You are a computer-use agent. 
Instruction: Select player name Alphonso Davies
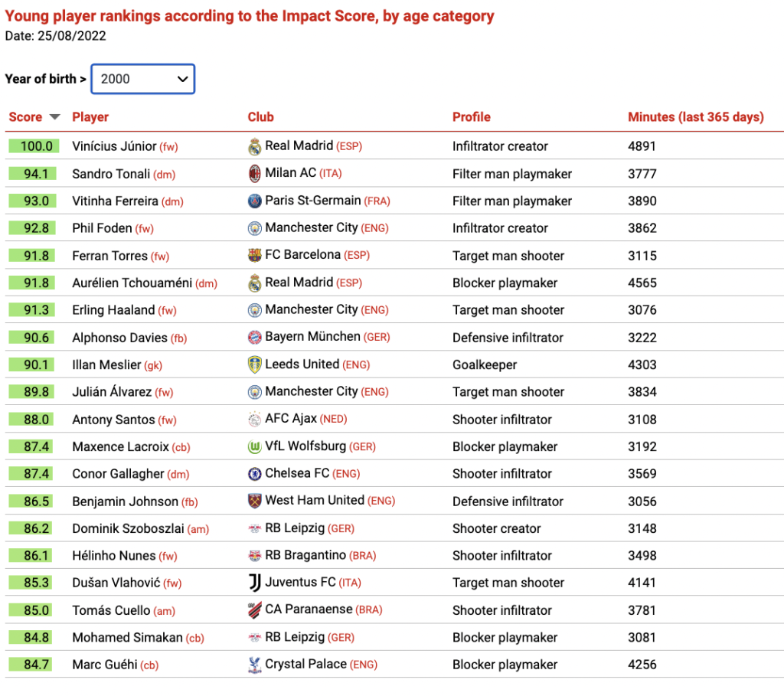pos(119,338)
